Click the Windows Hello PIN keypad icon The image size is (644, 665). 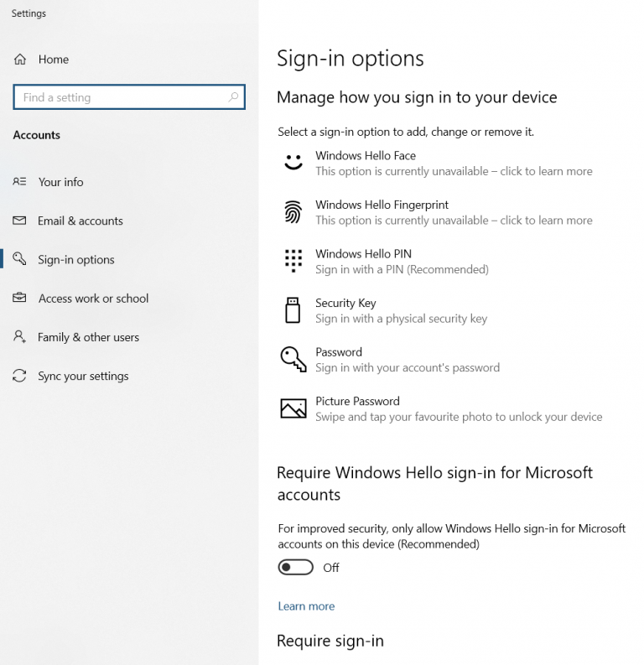click(293, 261)
